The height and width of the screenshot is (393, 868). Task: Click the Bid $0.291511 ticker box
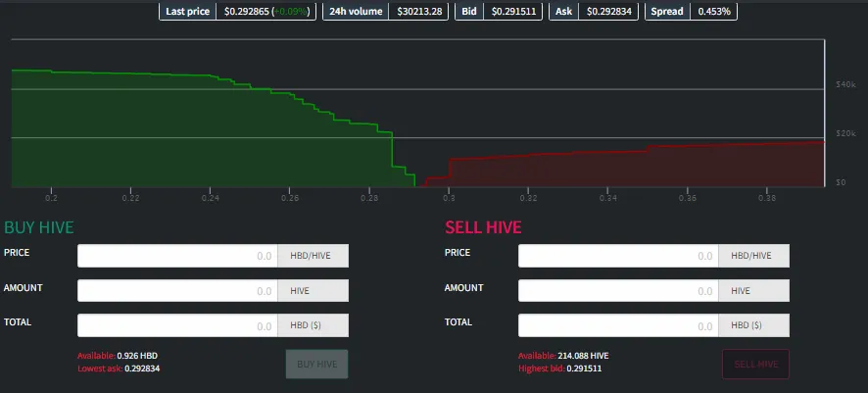(499, 11)
